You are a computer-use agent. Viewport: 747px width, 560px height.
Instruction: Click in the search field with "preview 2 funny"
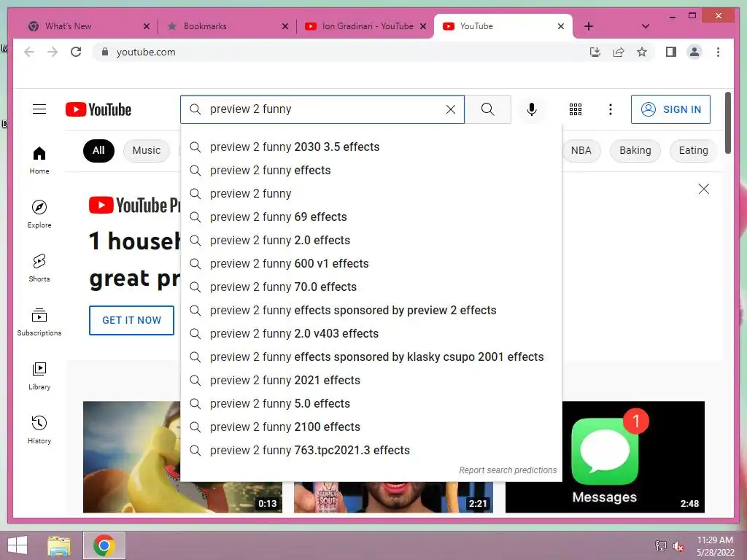pos(322,109)
